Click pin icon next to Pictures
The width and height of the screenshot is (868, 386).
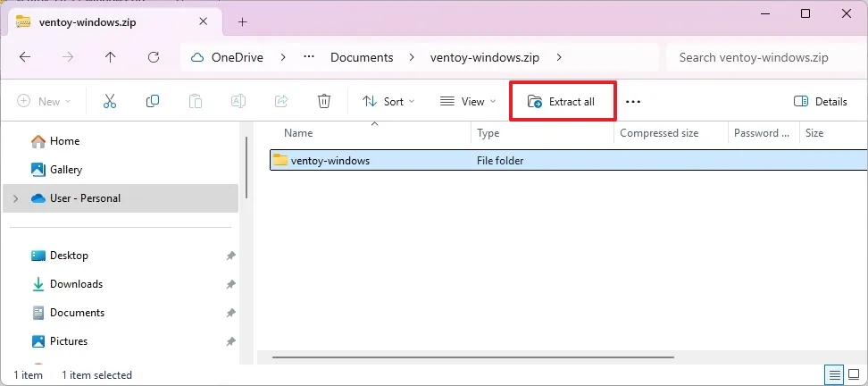[230, 341]
